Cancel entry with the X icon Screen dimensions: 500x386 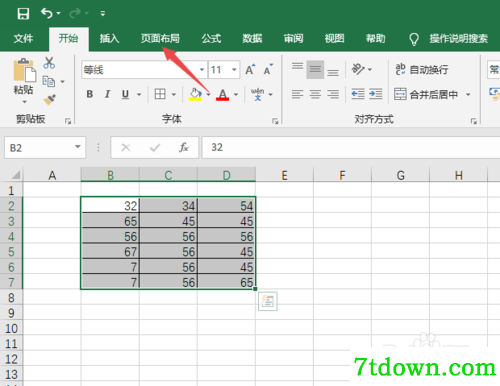point(126,147)
